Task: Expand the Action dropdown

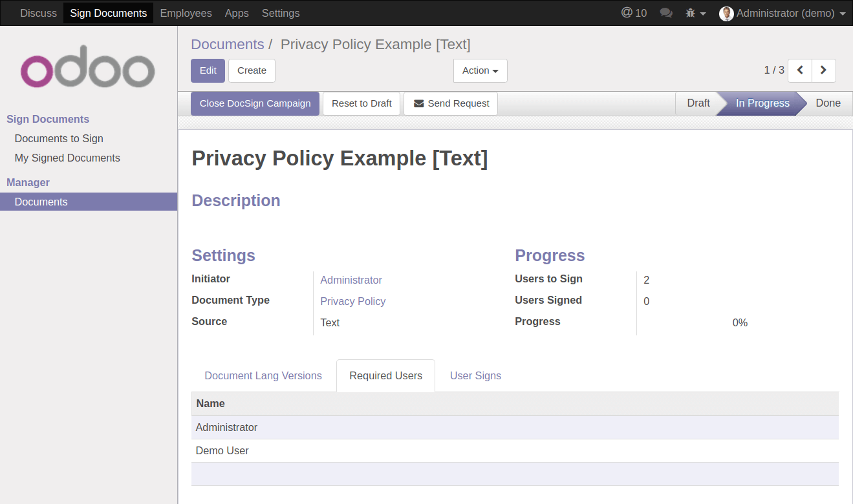Action: coord(480,70)
